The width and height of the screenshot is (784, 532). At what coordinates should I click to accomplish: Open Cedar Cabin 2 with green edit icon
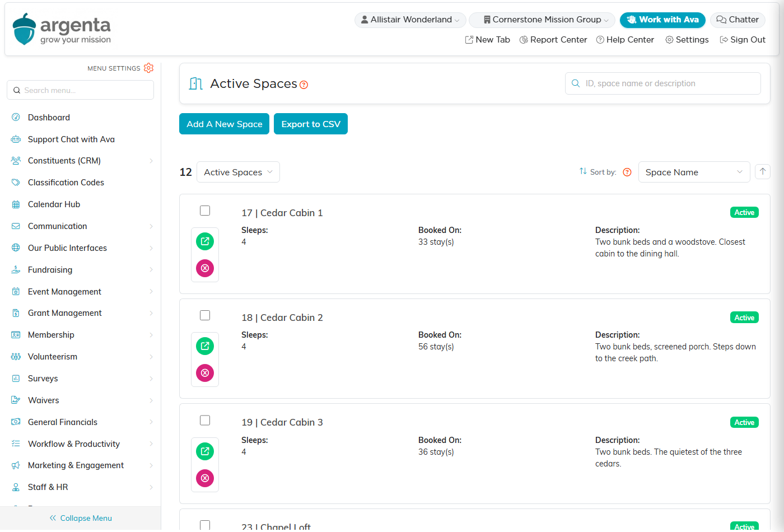(205, 346)
